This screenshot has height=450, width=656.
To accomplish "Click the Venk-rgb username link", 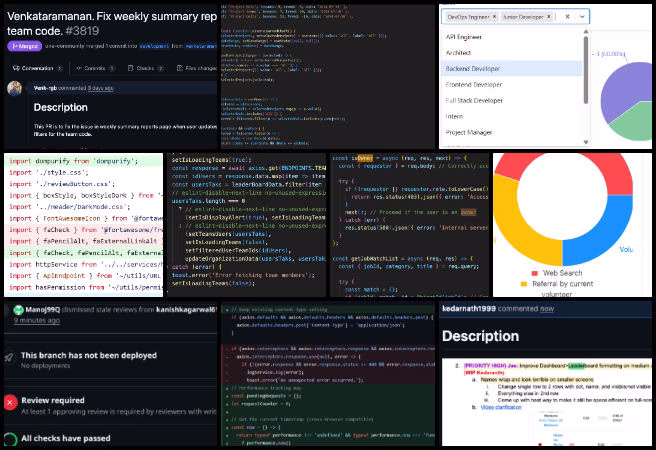I will pos(45,88).
